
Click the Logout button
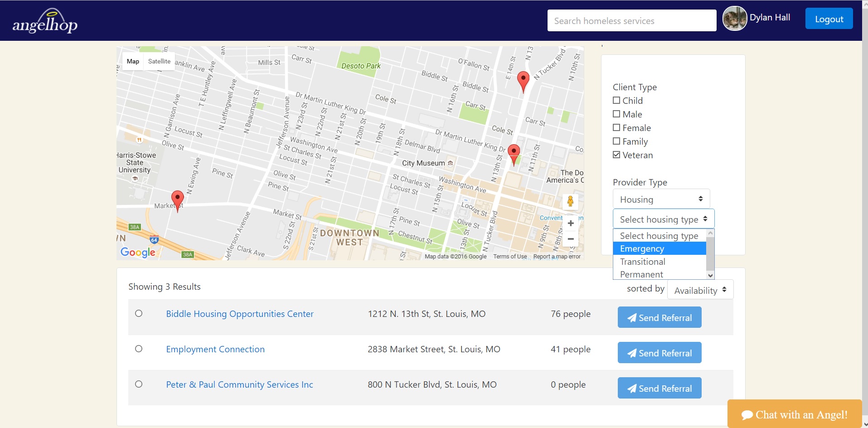point(829,19)
